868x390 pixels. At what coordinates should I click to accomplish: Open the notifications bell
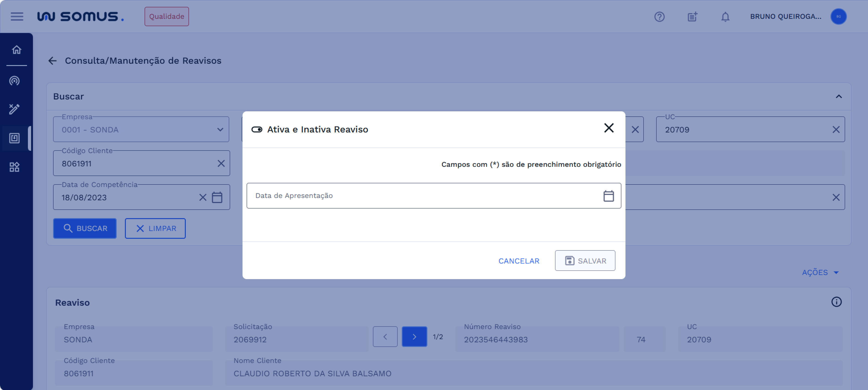(725, 16)
